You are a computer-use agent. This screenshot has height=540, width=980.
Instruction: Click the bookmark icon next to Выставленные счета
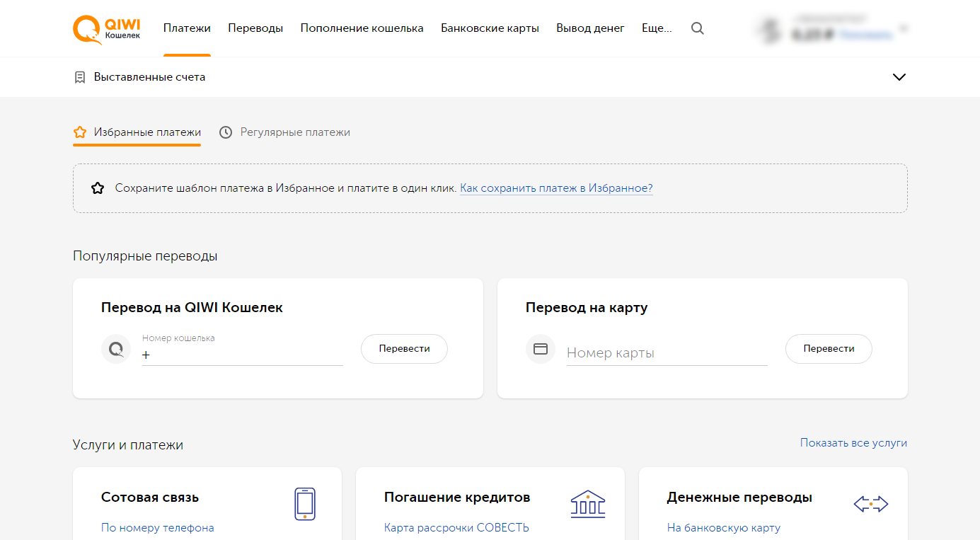(x=80, y=76)
